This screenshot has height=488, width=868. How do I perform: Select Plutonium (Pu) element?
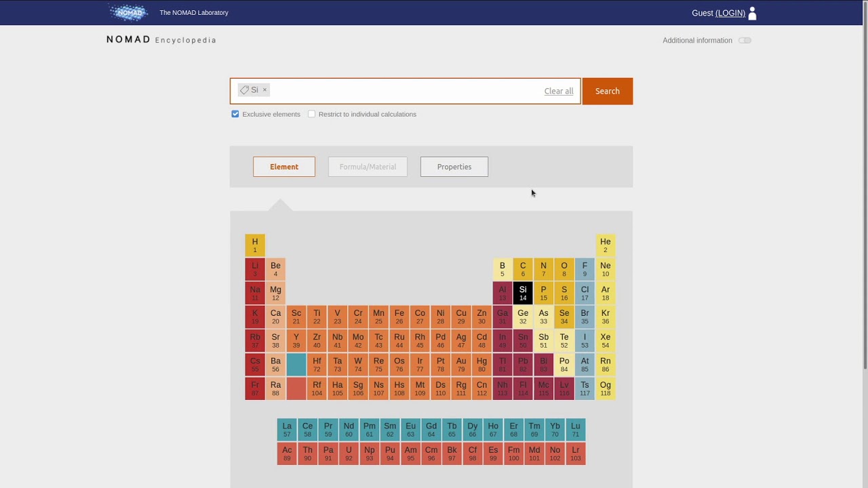390,453
